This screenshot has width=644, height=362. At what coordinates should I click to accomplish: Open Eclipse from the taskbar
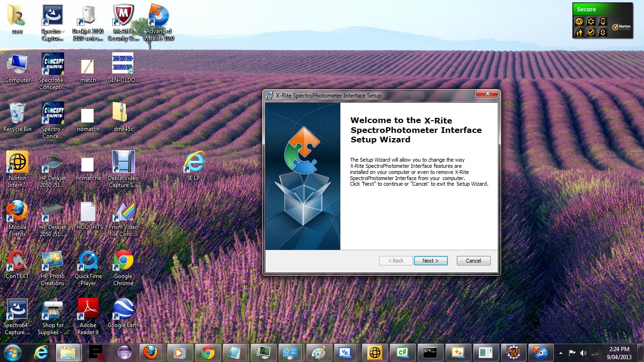(x=124, y=352)
